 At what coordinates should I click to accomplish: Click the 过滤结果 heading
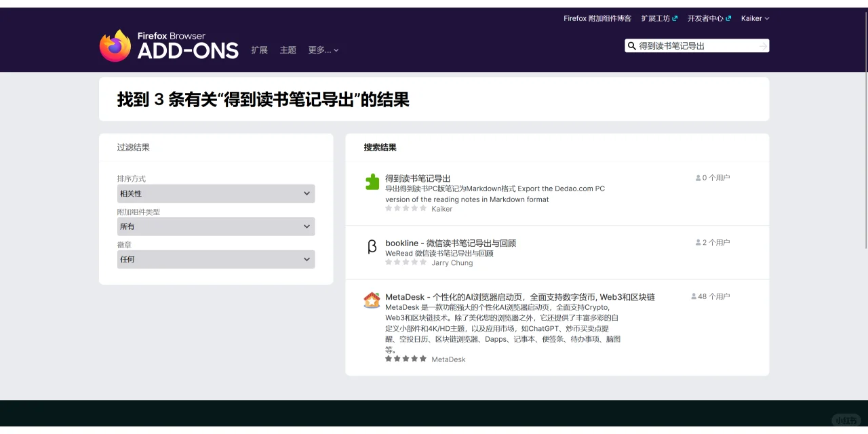(x=134, y=147)
